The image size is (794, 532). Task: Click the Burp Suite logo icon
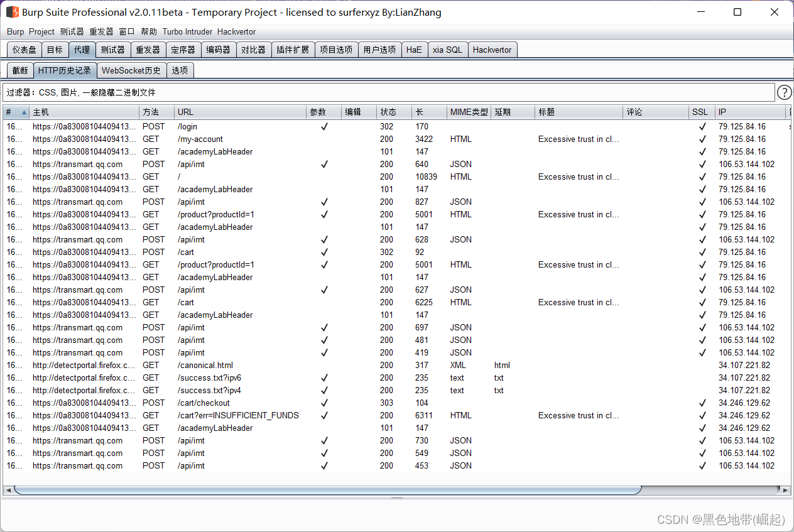(x=13, y=12)
